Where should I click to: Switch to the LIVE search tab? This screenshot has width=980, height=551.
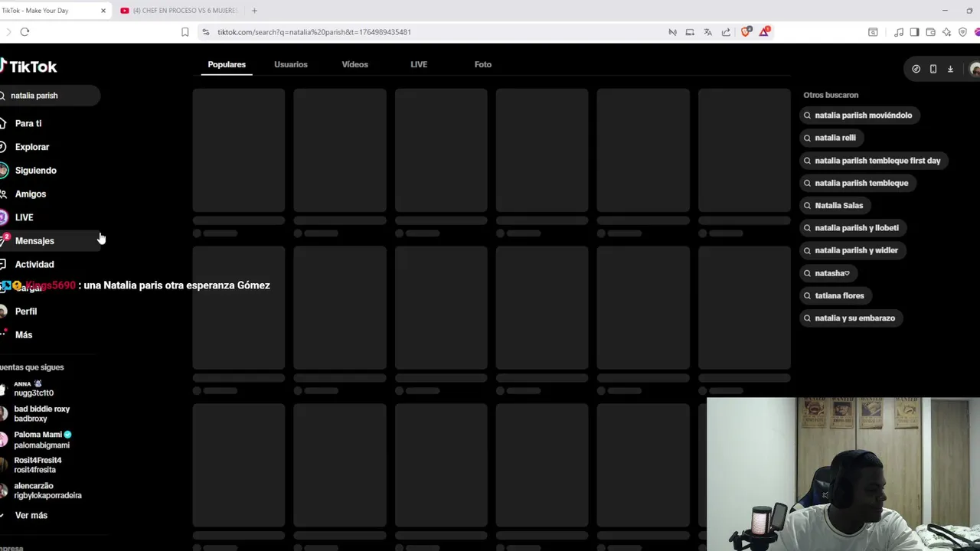pos(419,64)
